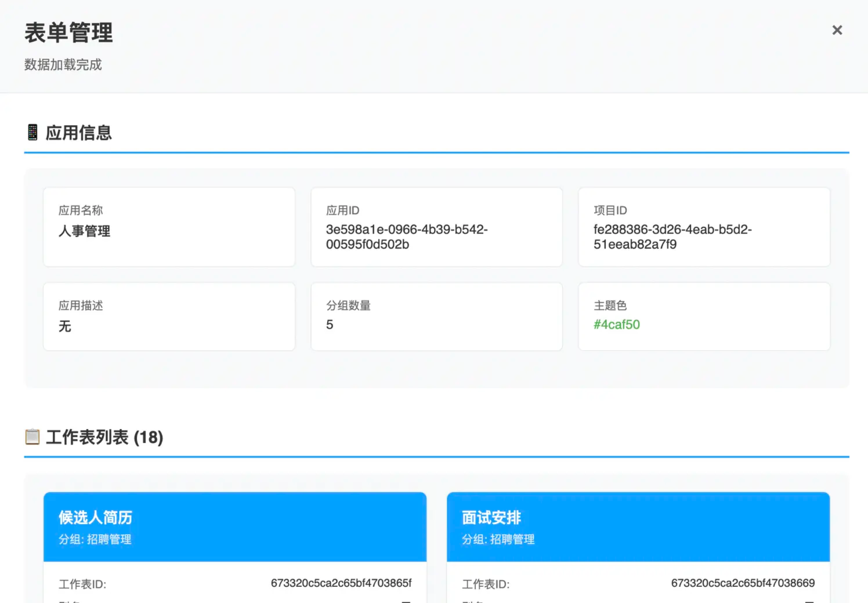868x603 pixels.
Task: Click the 应用信息 section heading
Action: (78, 133)
